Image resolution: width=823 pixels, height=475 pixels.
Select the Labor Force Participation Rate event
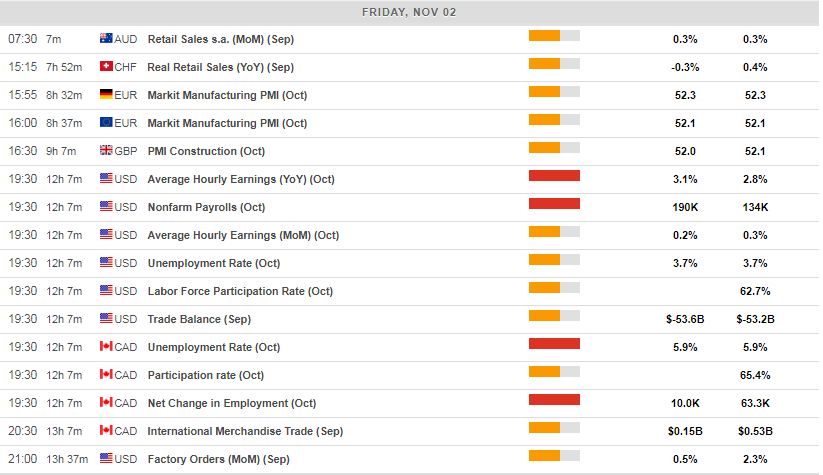[x=240, y=291]
